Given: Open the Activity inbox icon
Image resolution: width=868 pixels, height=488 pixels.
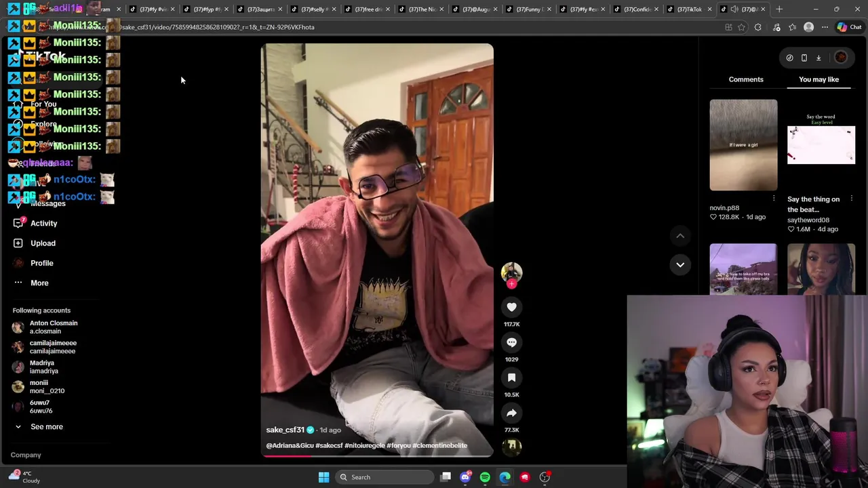Looking at the screenshot, I should [x=18, y=223].
